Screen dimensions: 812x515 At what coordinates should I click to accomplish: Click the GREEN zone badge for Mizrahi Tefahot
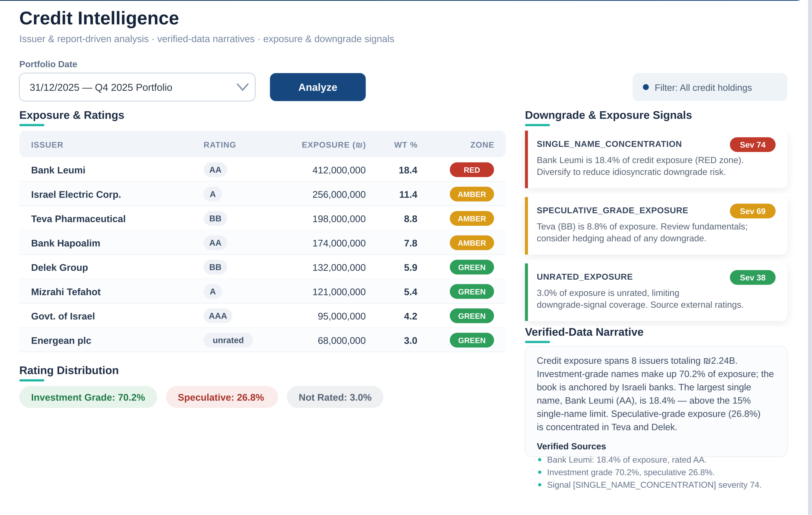pos(472,291)
